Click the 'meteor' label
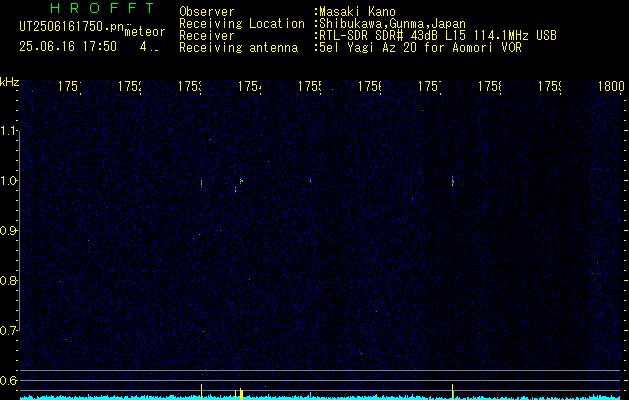The height and width of the screenshot is (400, 629). (x=145, y=32)
